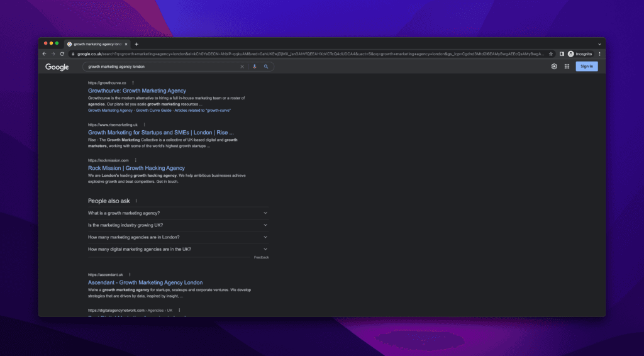
Task: Click the People also ask heading
Action: [x=109, y=201]
